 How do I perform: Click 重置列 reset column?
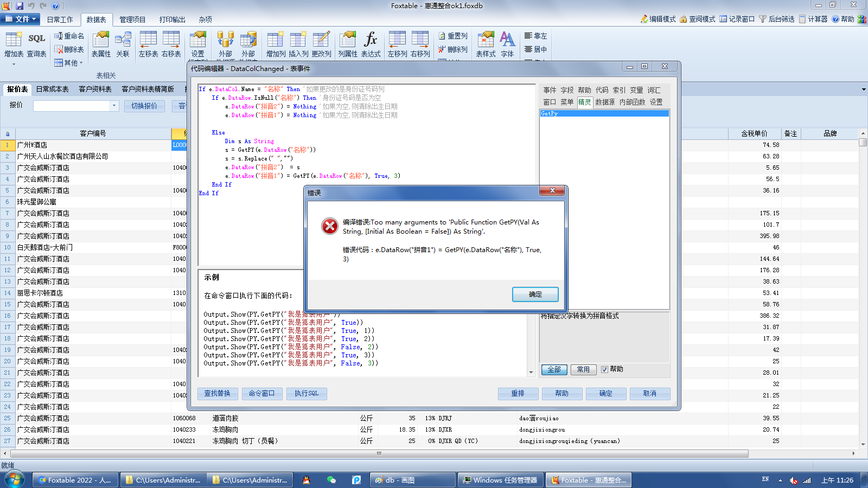(x=453, y=36)
